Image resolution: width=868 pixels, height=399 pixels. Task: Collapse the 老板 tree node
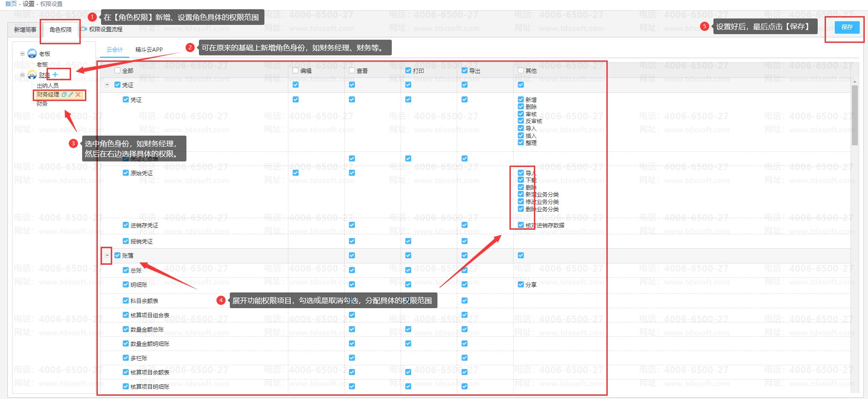[22, 54]
